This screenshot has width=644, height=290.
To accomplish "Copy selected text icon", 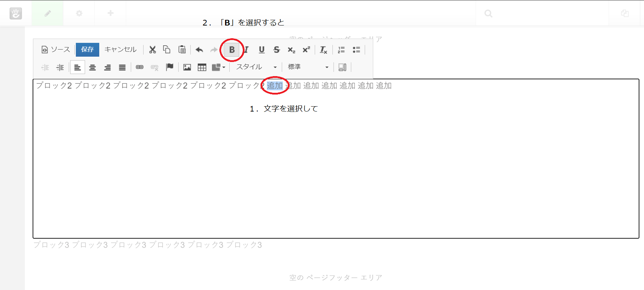I will 167,50.
